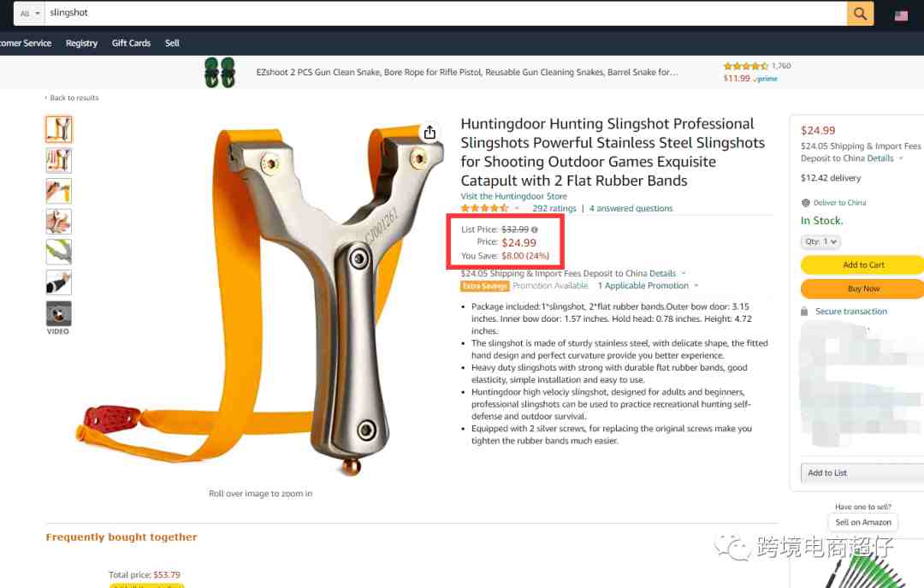Open the Gift Cards menu item

tap(131, 43)
